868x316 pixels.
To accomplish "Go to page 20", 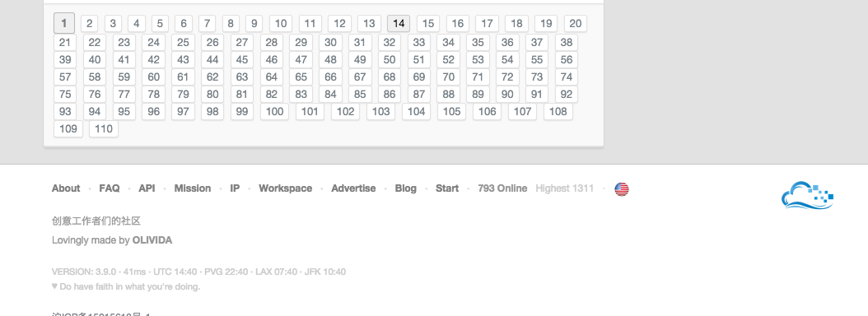I will [x=576, y=24].
